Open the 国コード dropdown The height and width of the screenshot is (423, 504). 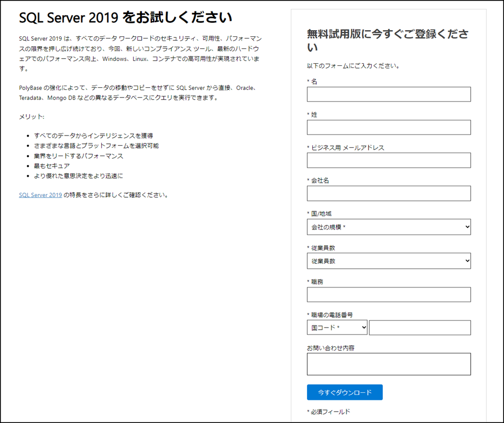click(337, 328)
